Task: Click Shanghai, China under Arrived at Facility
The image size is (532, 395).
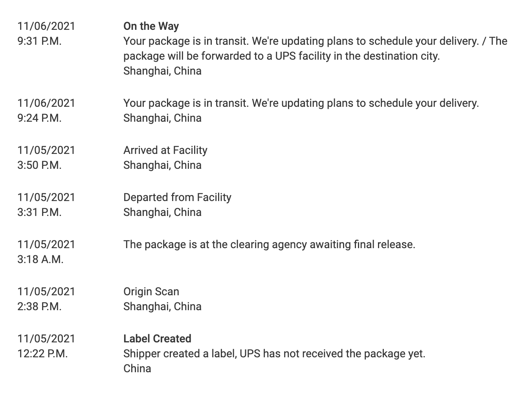Action: point(162,165)
